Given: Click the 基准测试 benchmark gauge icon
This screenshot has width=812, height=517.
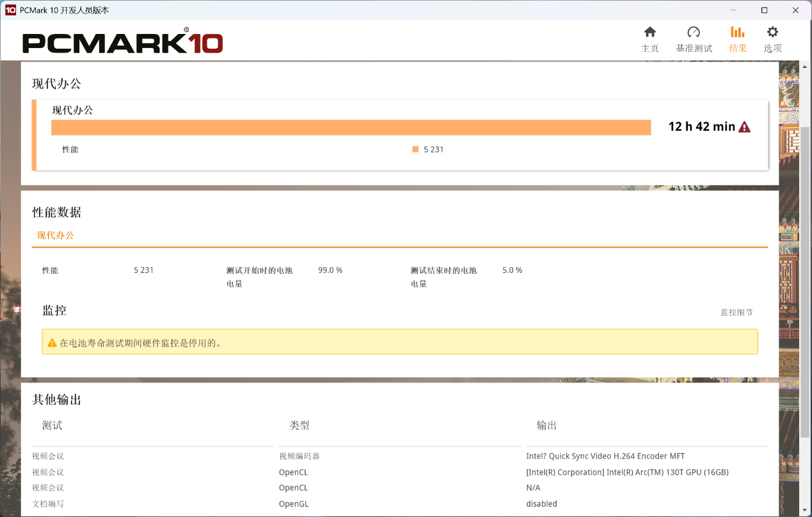Looking at the screenshot, I should click(693, 31).
